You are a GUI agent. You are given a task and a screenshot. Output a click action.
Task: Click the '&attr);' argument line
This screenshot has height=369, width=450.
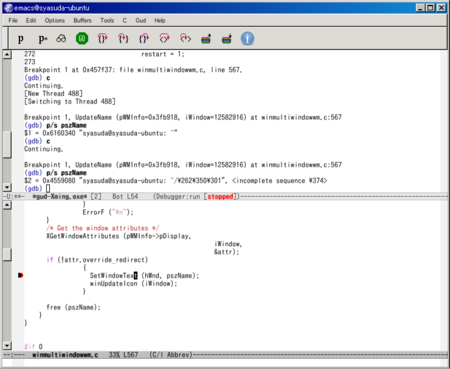coord(226,252)
